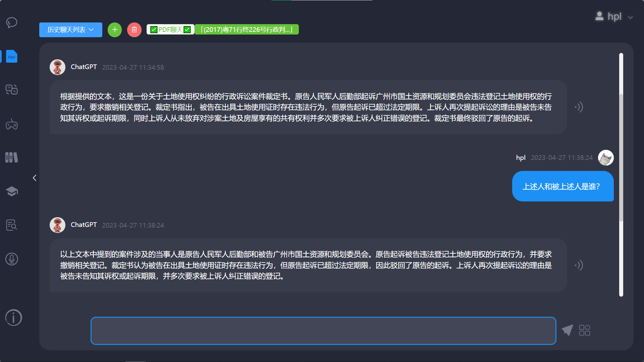Open the document search sidebar icon
644x362 pixels.
click(x=12, y=225)
